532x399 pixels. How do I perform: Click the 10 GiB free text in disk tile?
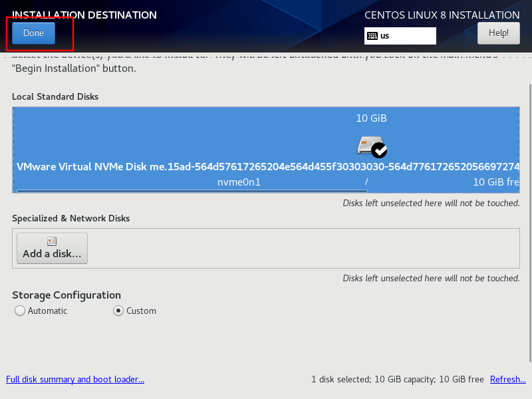point(496,182)
